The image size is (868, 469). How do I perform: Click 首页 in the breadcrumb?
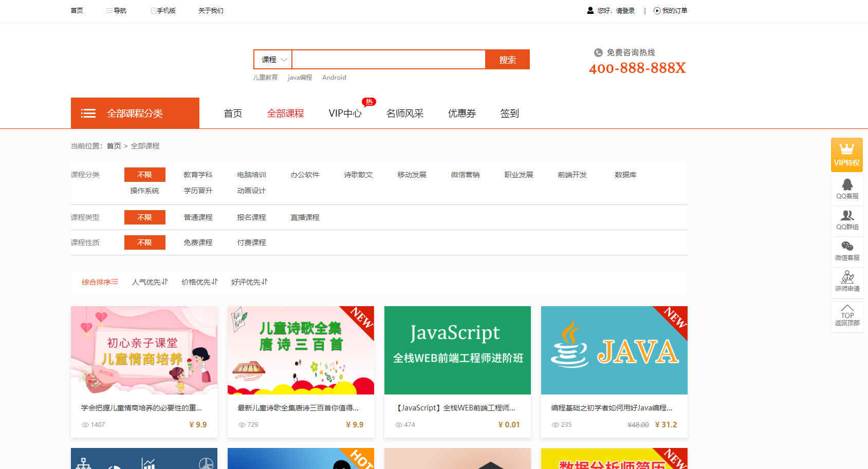[x=114, y=146]
